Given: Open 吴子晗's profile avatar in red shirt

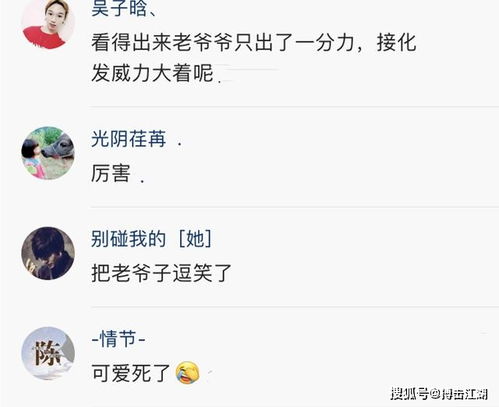Looking at the screenshot, I should point(48,23).
